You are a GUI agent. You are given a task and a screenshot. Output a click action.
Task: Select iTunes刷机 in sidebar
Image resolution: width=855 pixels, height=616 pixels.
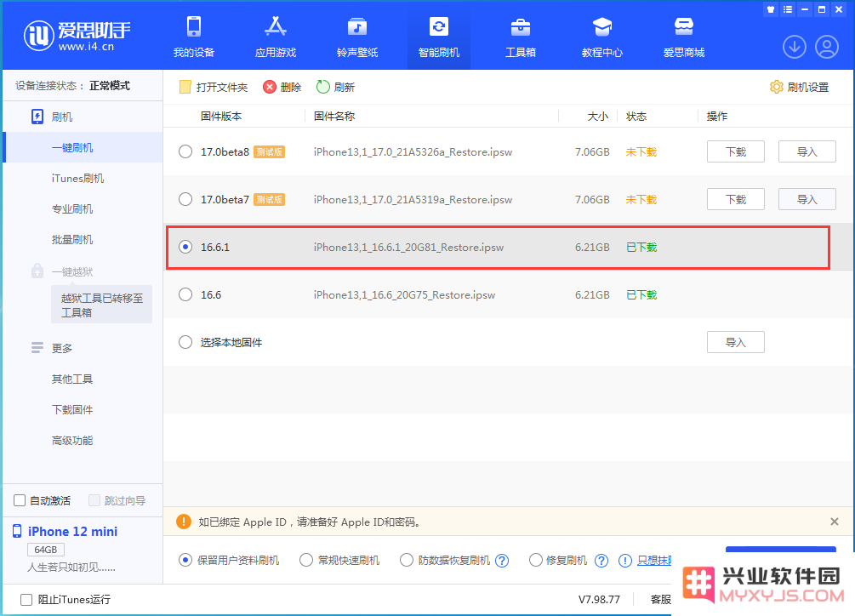[77, 179]
